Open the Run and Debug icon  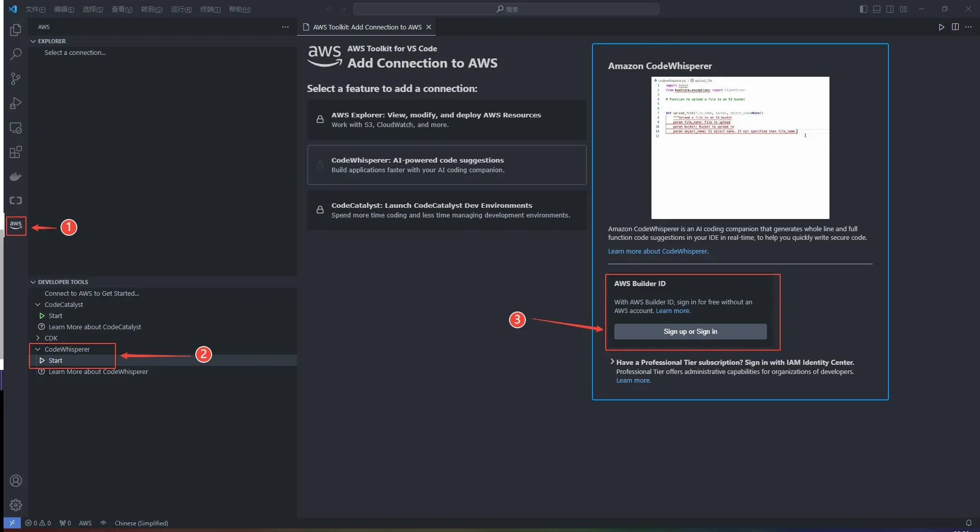pyautogui.click(x=16, y=103)
